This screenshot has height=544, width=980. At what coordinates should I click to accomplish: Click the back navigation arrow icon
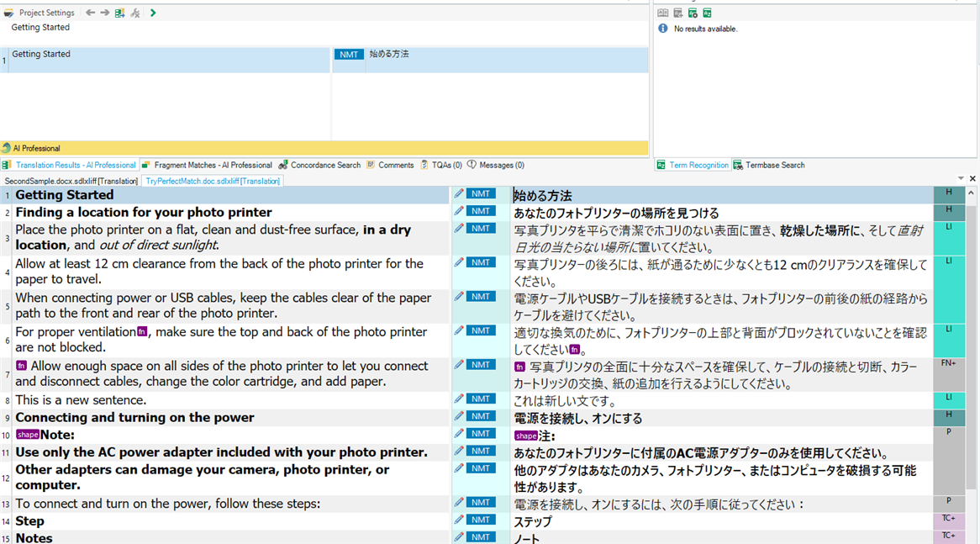coord(90,13)
